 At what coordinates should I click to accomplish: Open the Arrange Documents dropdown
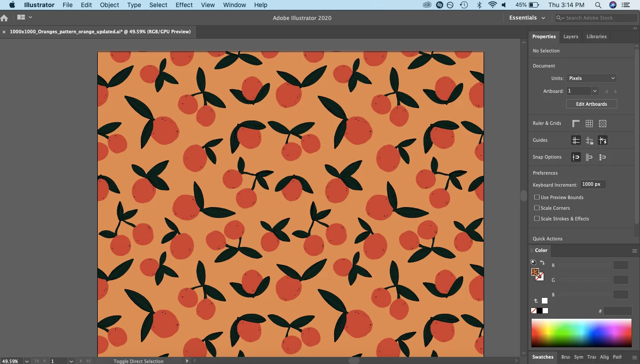coord(25,17)
